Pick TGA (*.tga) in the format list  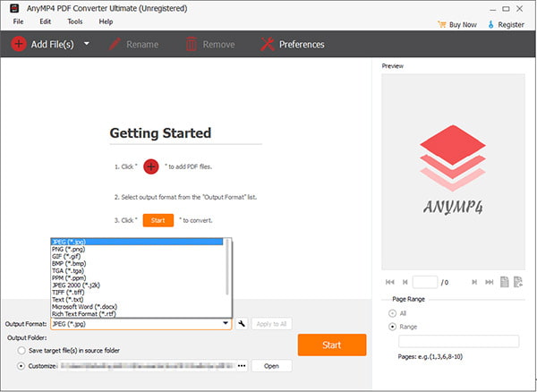click(x=137, y=270)
